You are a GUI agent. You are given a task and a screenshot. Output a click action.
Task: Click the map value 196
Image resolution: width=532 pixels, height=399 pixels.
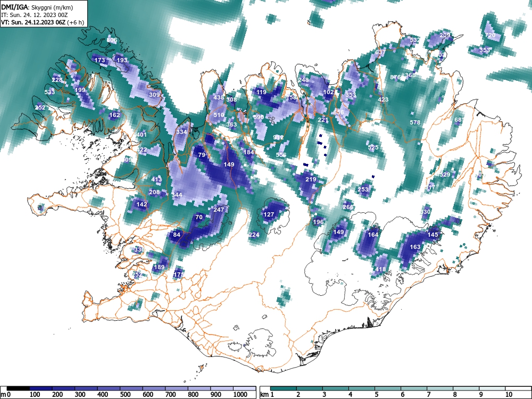(x=318, y=222)
